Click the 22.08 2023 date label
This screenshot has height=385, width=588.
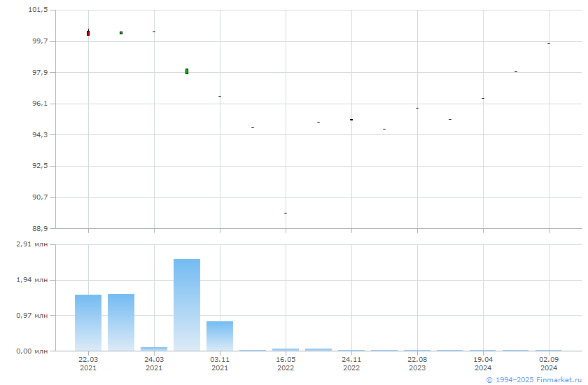point(417,363)
